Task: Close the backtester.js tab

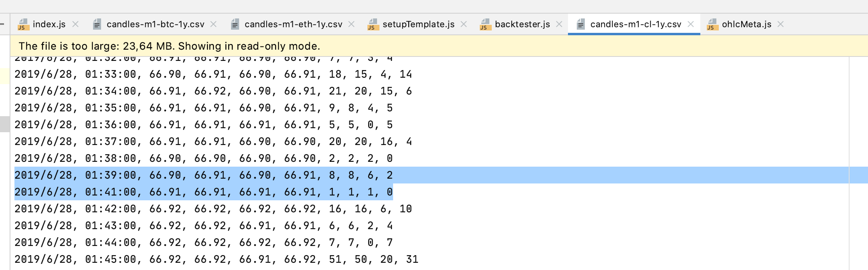Action: (x=559, y=24)
